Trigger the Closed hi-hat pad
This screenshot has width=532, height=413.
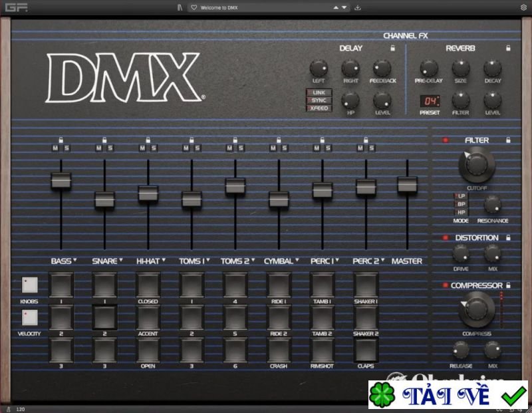(x=148, y=285)
